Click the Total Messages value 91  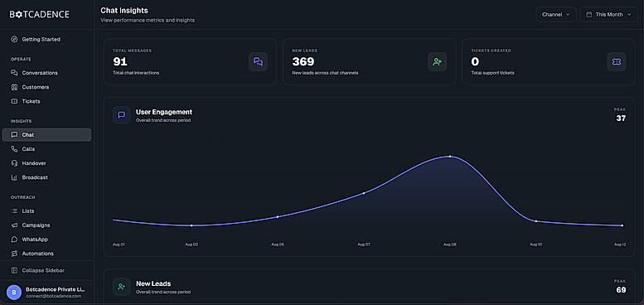(120, 61)
